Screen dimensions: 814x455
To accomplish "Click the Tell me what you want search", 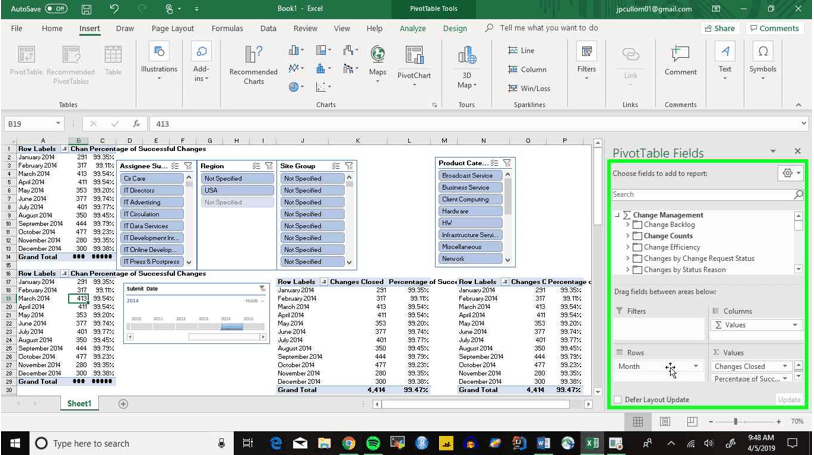I will coord(549,28).
